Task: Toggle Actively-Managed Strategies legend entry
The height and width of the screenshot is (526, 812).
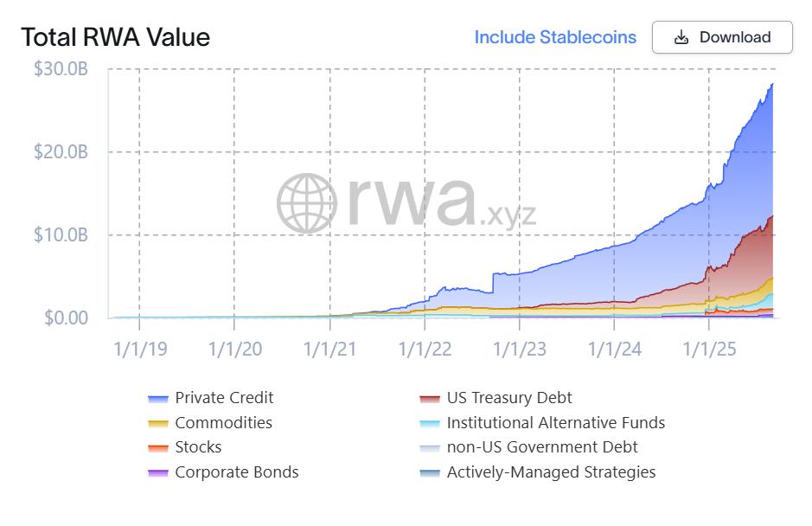Action: 551,472
